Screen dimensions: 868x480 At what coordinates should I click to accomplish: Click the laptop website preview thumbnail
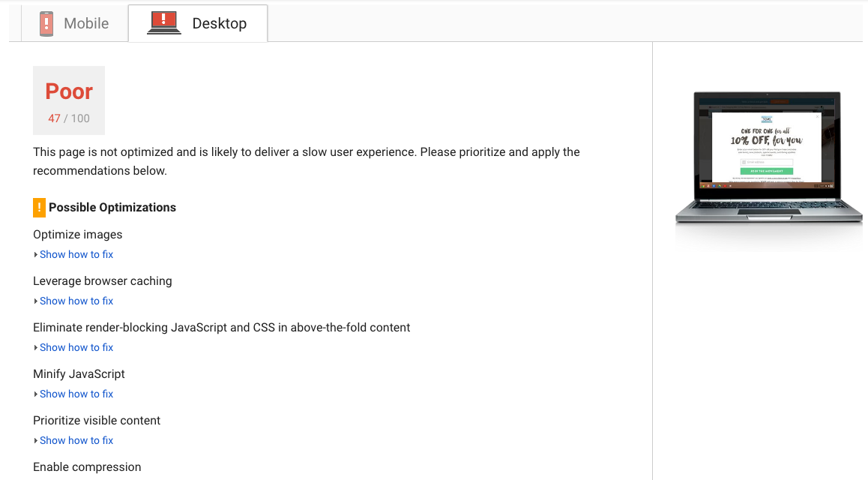768,157
